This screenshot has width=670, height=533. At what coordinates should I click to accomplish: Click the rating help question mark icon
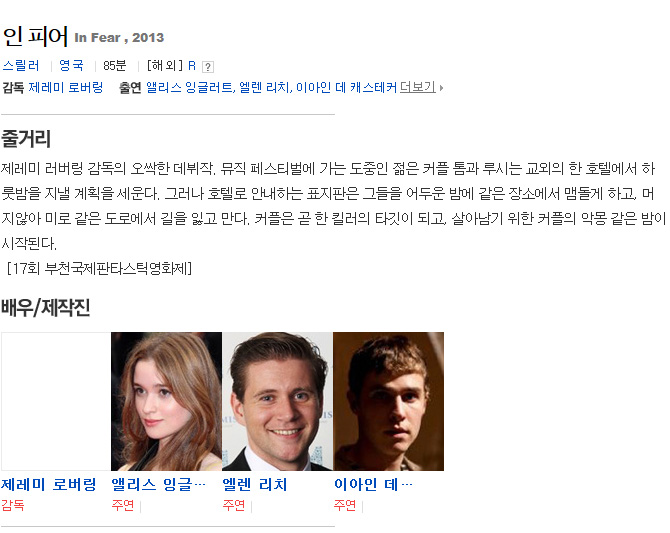pyautogui.click(x=208, y=67)
